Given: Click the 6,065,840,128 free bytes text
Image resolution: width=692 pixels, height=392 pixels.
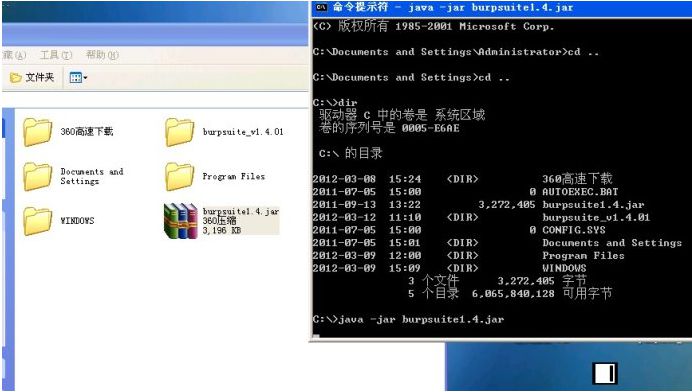Looking at the screenshot, I should (513, 294).
